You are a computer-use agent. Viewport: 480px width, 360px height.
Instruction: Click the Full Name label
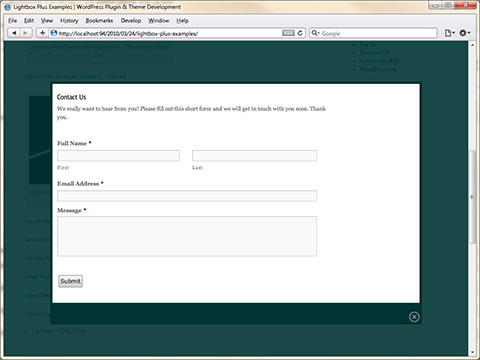point(72,143)
